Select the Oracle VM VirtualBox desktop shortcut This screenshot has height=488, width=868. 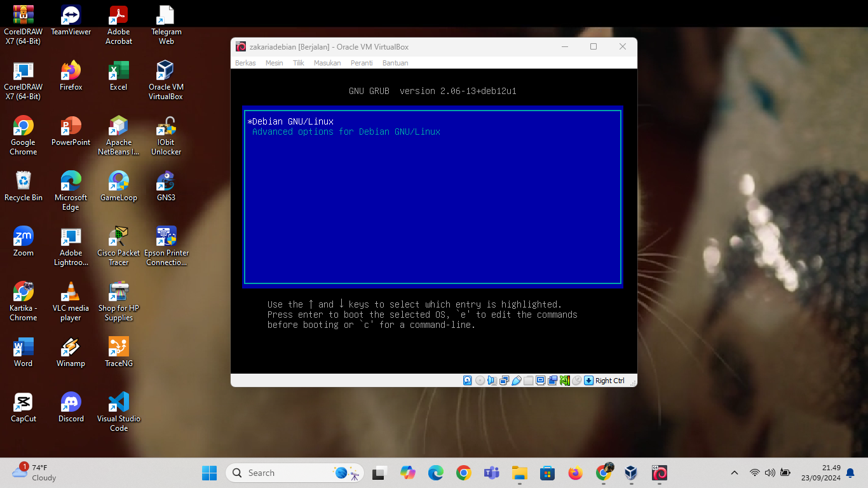point(166,81)
